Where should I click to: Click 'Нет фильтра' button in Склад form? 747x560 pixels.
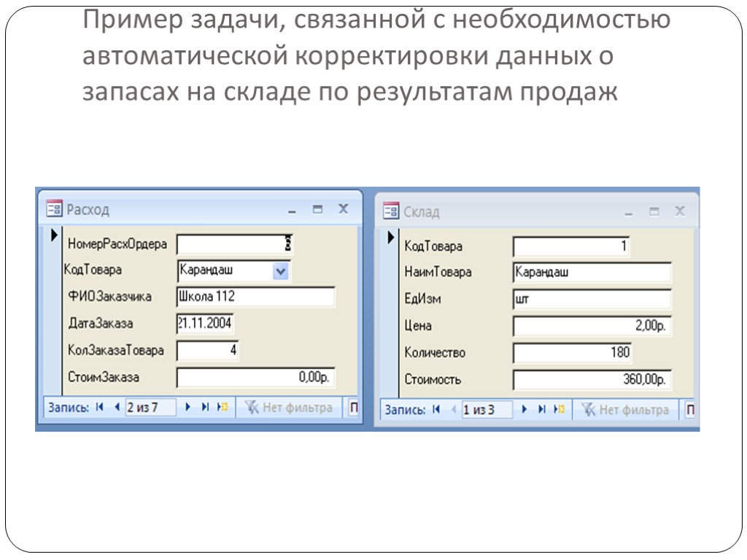pyautogui.click(x=625, y=410)
